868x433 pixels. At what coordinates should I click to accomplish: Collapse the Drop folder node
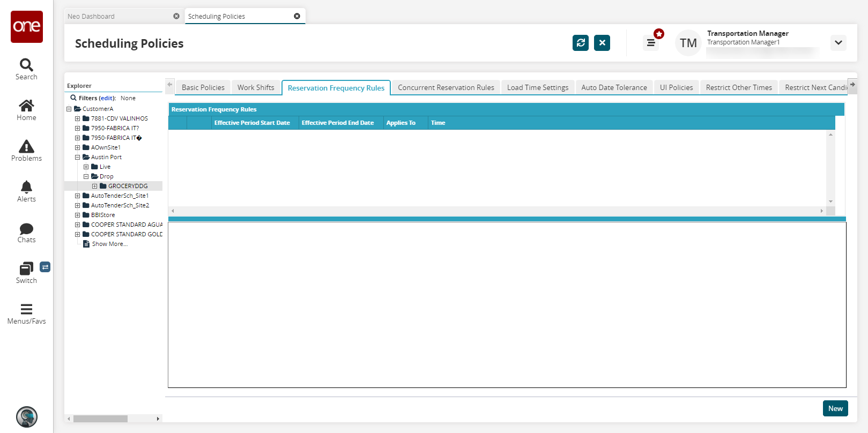[x=86, y=176]
